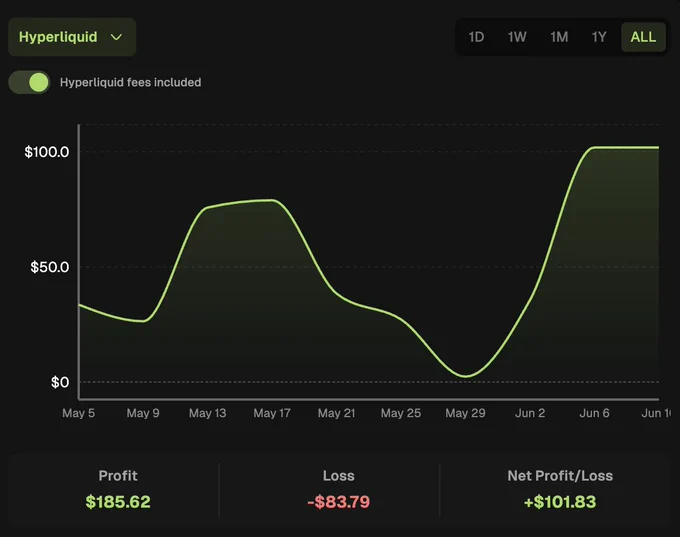The width and height of the screenshot is (680, 537).
Task: Click the Net Profit/Loss value +$101.83
Action: point(560,502)
